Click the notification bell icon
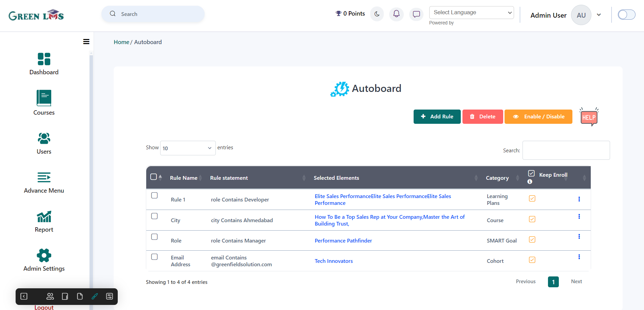 pyautogui.click(x=396, y=14)
